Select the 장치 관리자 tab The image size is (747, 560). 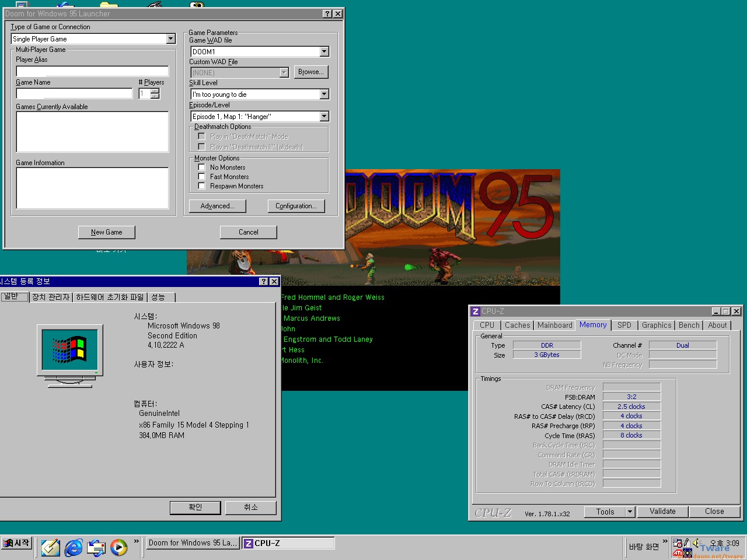tap(51, 297)
